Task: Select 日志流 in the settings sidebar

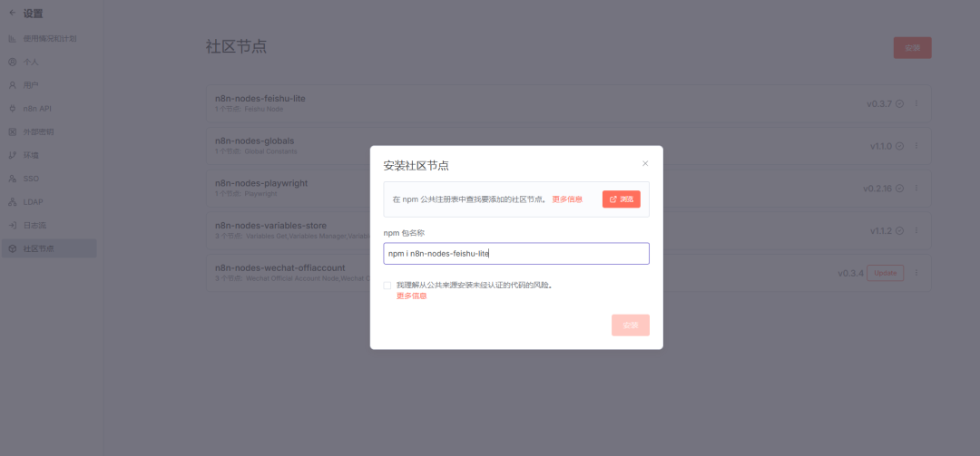Action: pyautogui.click(x=35, y=225)
